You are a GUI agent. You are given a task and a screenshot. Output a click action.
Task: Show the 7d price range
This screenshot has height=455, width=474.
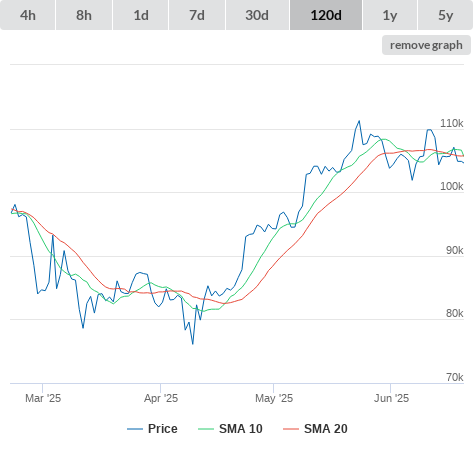pyautogui.click(x=197, y=15)
